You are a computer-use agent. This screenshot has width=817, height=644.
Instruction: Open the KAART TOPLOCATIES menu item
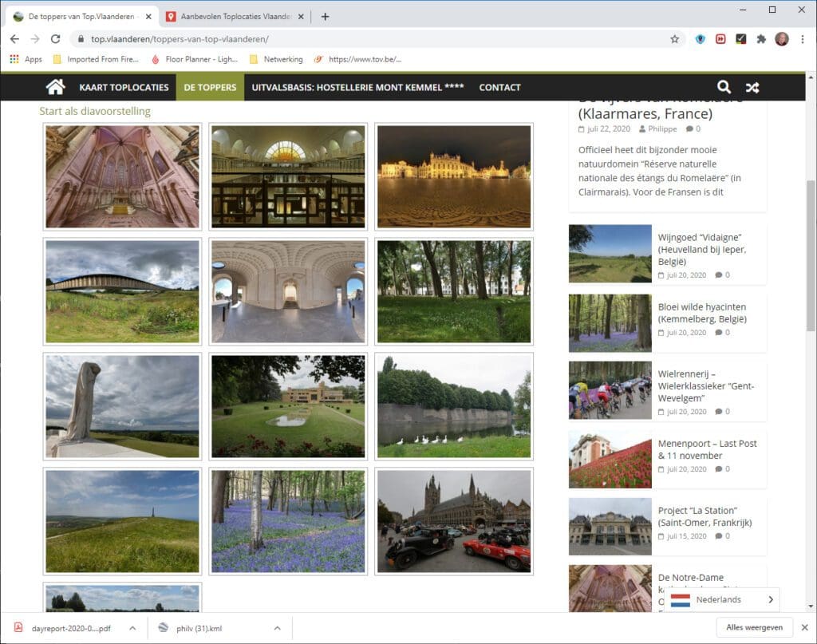124,88
